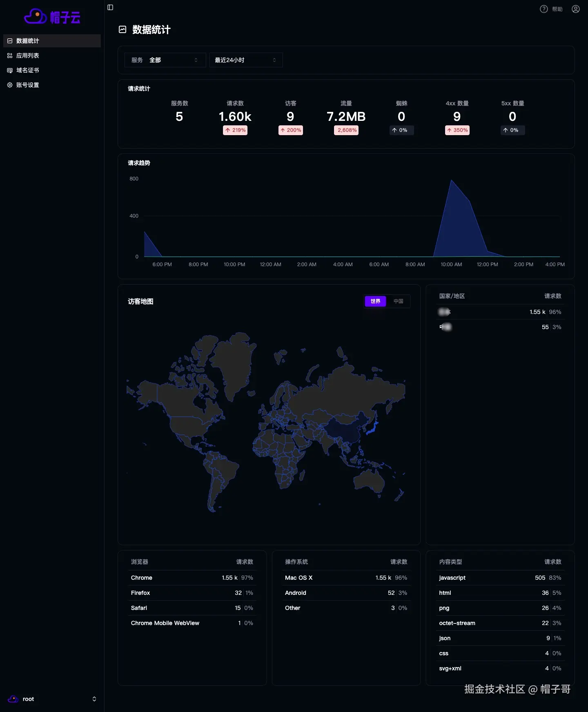Click the 1.60k 请求数 value
Image resolution: width=588 pixels, height=712 pixels.
pos(235,117)
